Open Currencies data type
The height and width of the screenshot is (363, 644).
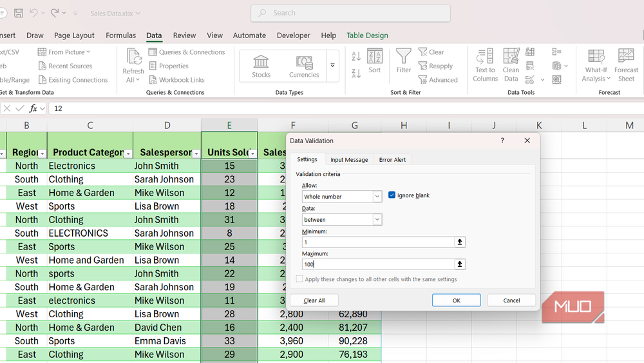(x=304, y=66)
